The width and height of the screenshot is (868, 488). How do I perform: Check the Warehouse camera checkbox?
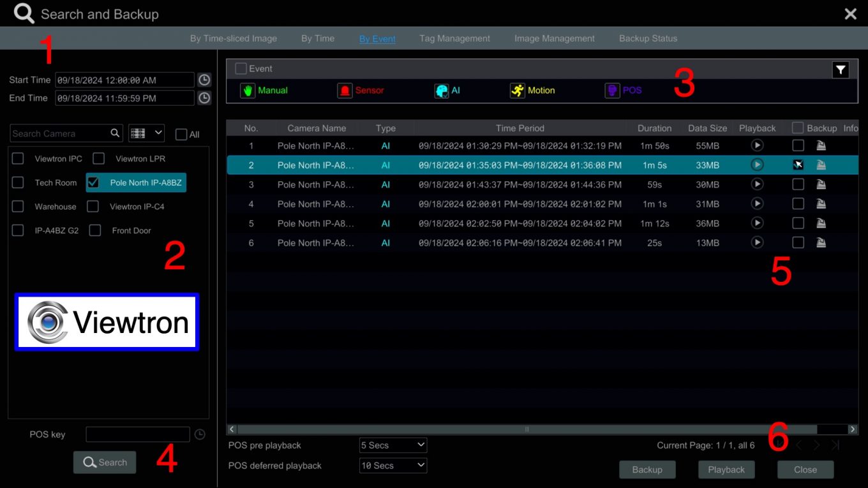pos(17,207)
